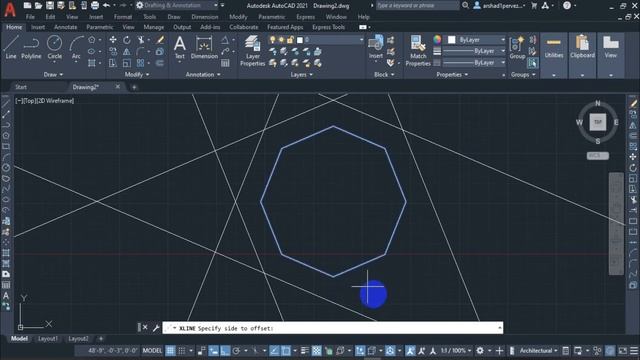Click the Rotate tool in Modify panel
640x360 pixels.
tap(127, 40)
